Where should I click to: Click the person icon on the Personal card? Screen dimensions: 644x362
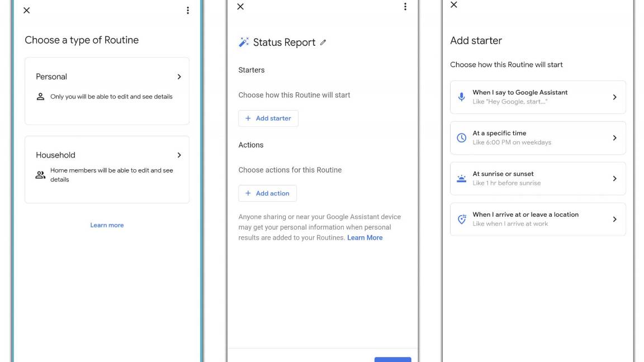point(40,96)
